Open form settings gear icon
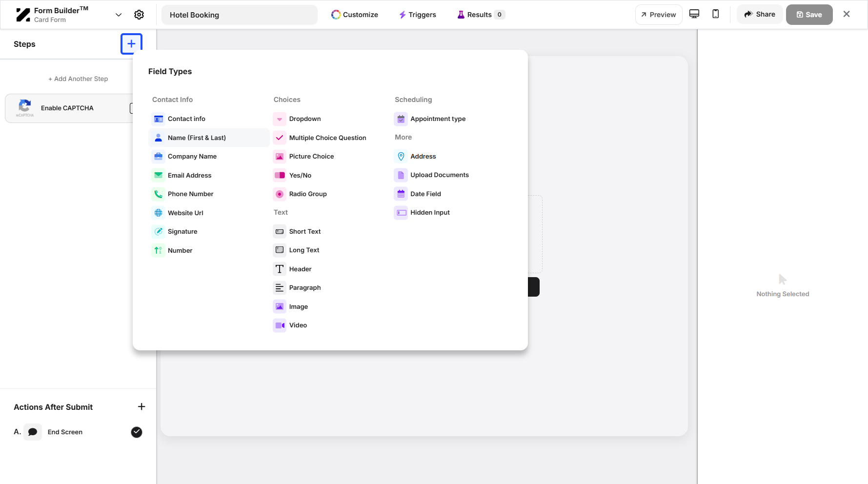 tap(139, 15)
